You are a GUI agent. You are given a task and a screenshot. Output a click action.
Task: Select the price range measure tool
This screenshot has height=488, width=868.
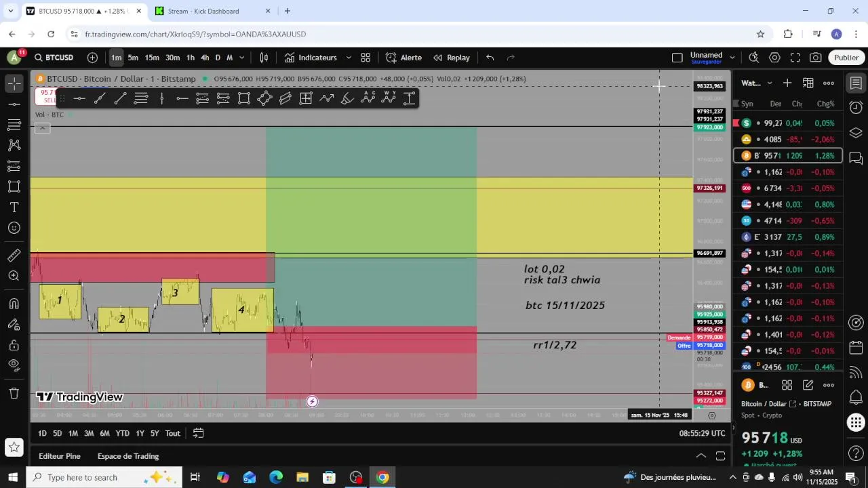click(409, 99)
